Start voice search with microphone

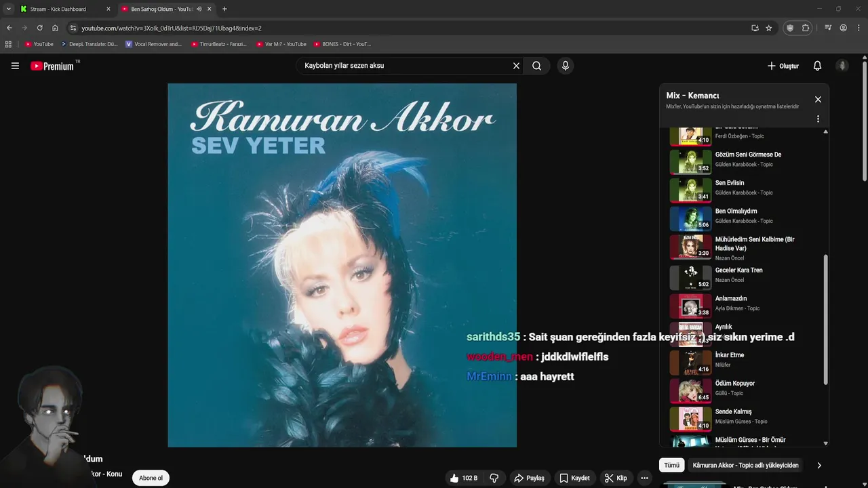(x=566, y=66)
